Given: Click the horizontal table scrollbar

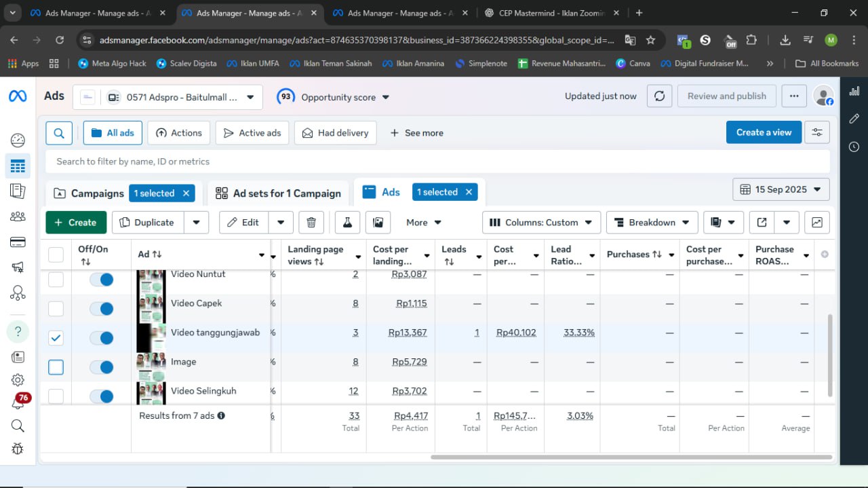Looking at the screenshot, I should (x=631, y=457).
